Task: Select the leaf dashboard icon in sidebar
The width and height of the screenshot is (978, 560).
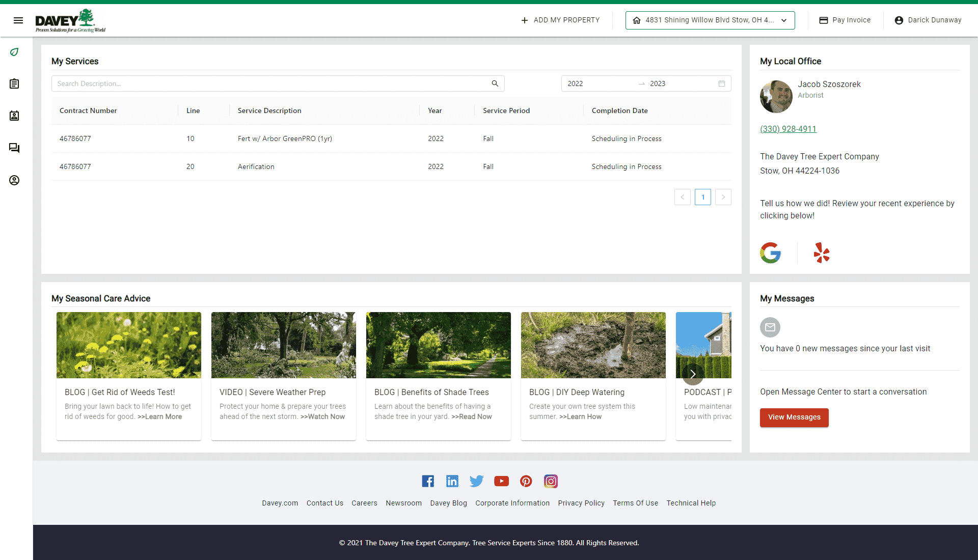Action: point(14,52)
